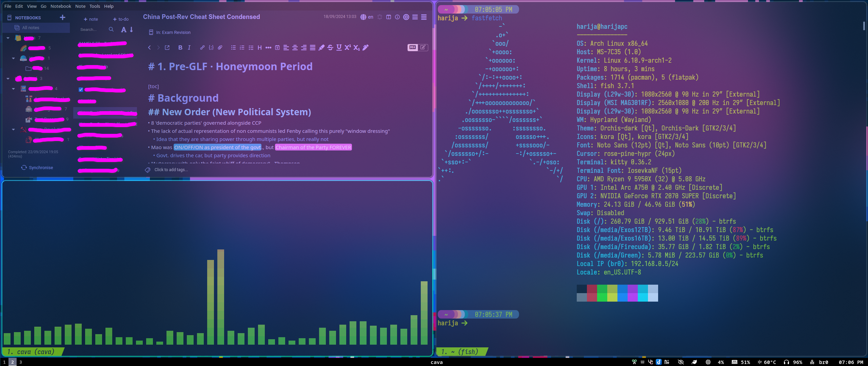Toggle the editor layout split view icon
The height and width of the screenshot is (366, 868).
click(389, 17)
